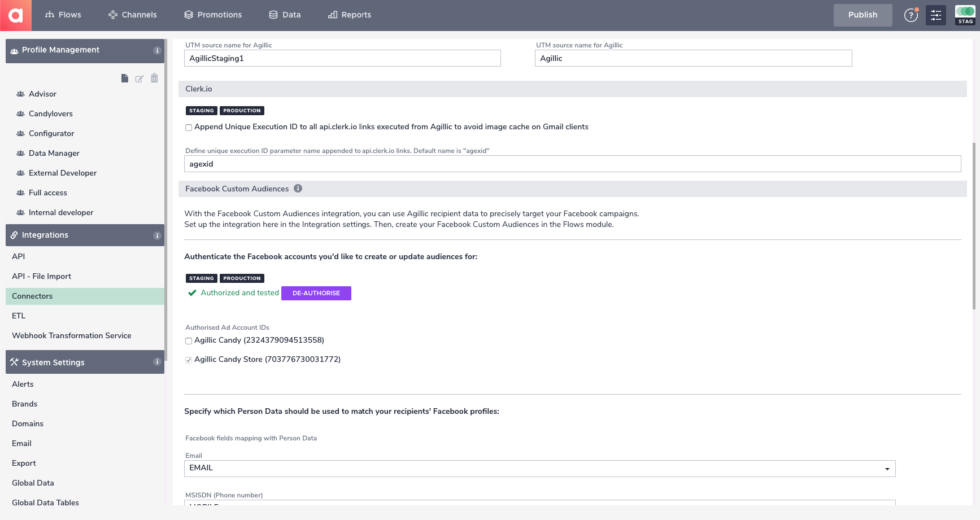980x520 pixels.
Task: Select the Facebook PRODUCTION tab
Action: coord(242,278)
